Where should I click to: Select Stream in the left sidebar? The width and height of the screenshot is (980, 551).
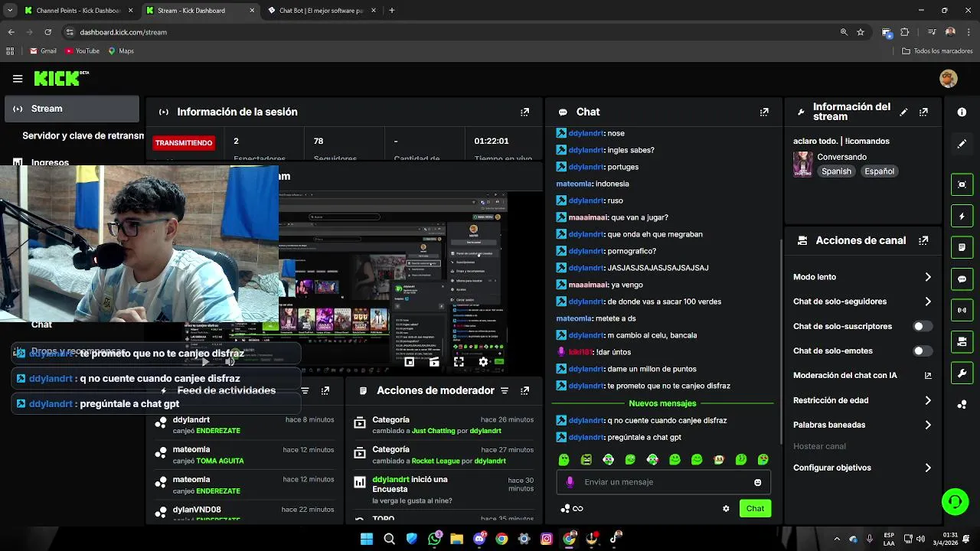point(73,109)
